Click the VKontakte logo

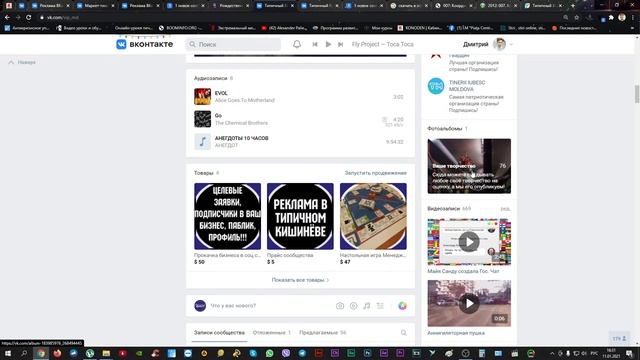[x=144, y=44]
